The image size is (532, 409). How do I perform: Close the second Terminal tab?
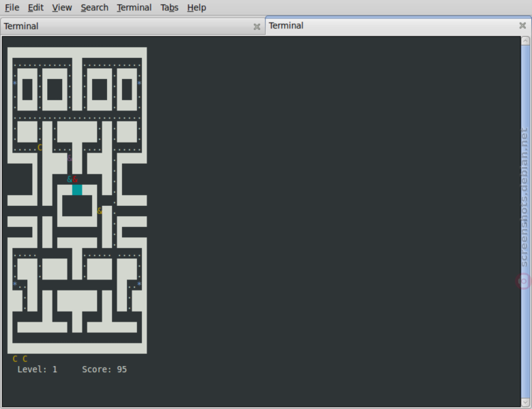522,25
